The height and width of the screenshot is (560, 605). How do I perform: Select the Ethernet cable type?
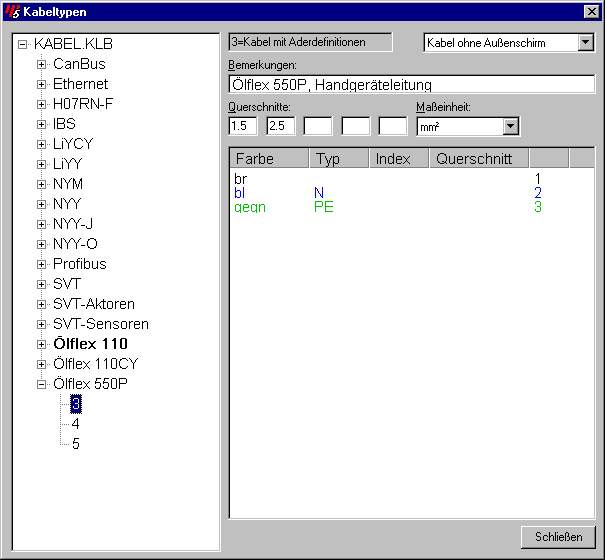80,84
